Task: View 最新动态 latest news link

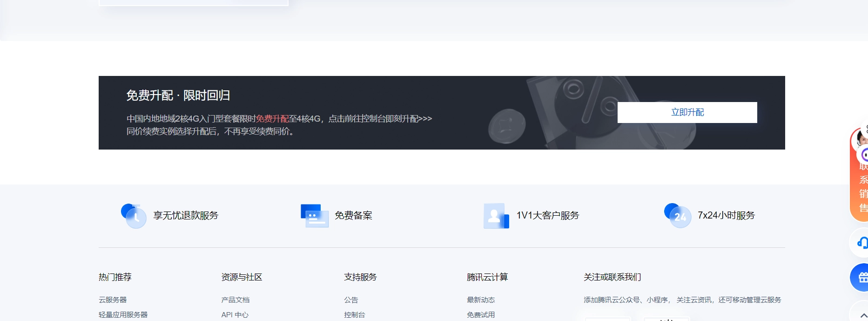Action: click(x=481, y=300)
